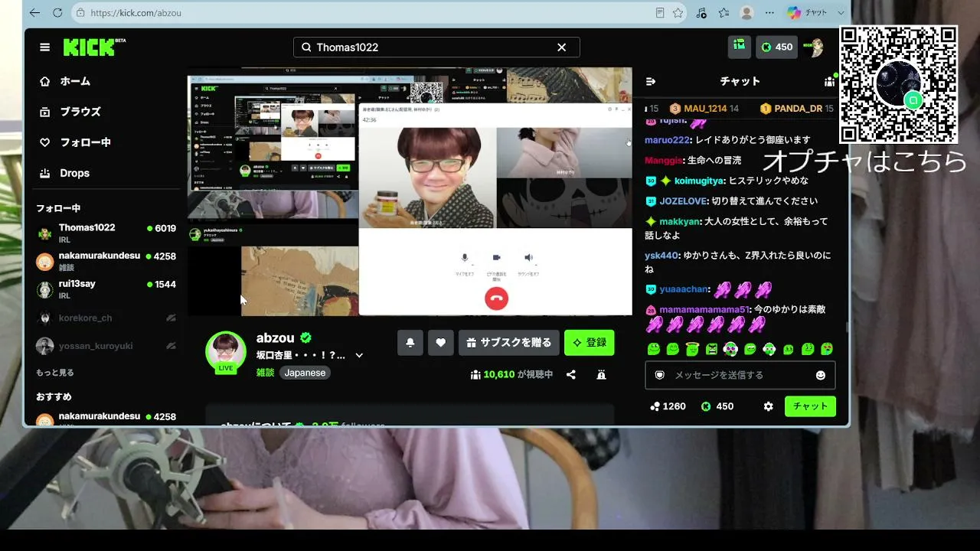
Task: Click username yuaaachan in chat
Action: point(684,290)
